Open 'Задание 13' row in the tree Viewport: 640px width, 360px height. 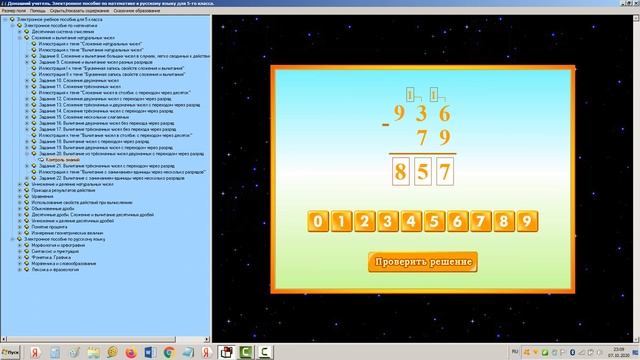[119, 105]
